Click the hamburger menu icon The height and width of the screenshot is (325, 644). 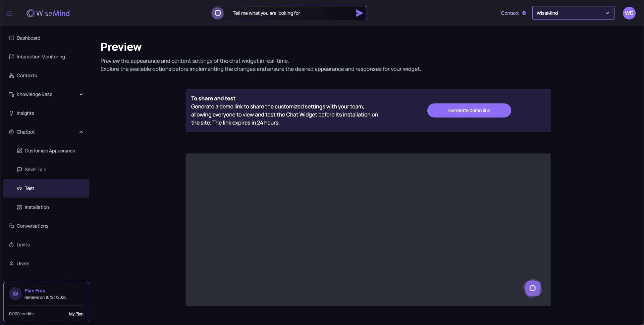click(9, 13)
